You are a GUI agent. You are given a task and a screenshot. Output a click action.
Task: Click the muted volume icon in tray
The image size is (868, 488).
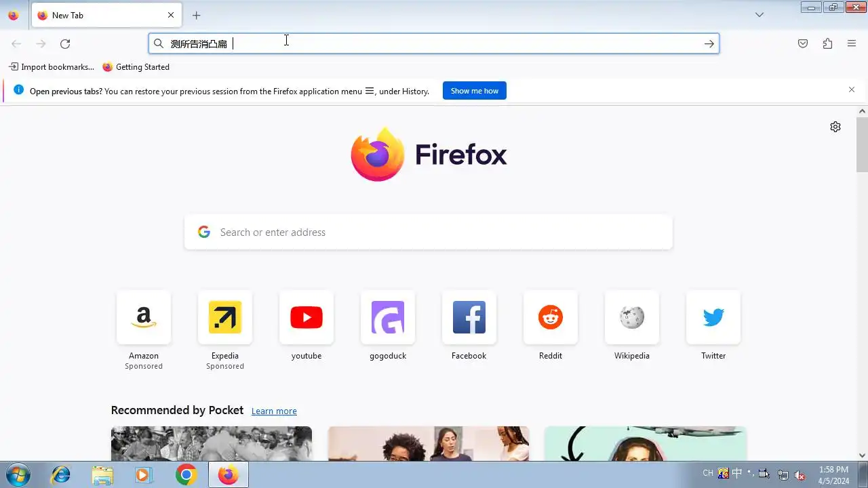800,475
